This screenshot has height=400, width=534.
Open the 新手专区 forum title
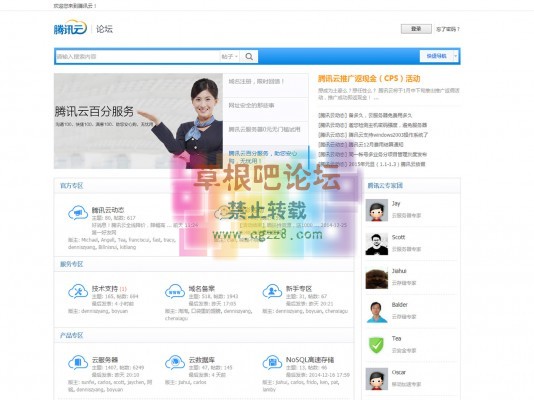pyautogui.click(x=299, y=288)
